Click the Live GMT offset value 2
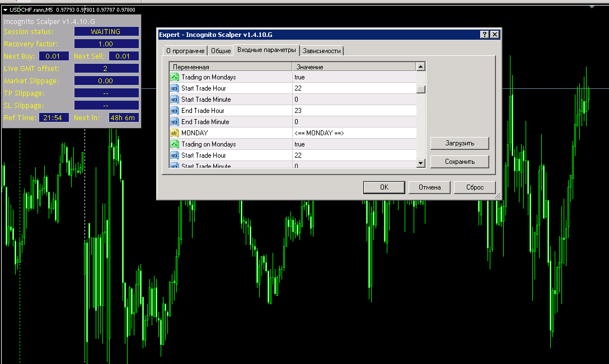Image resolution: width=609 pixels, height=364 pixels. click(106, 68)
